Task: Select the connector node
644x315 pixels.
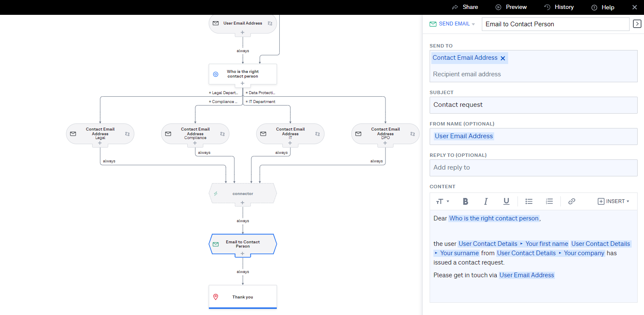Action: coord(242,194)
